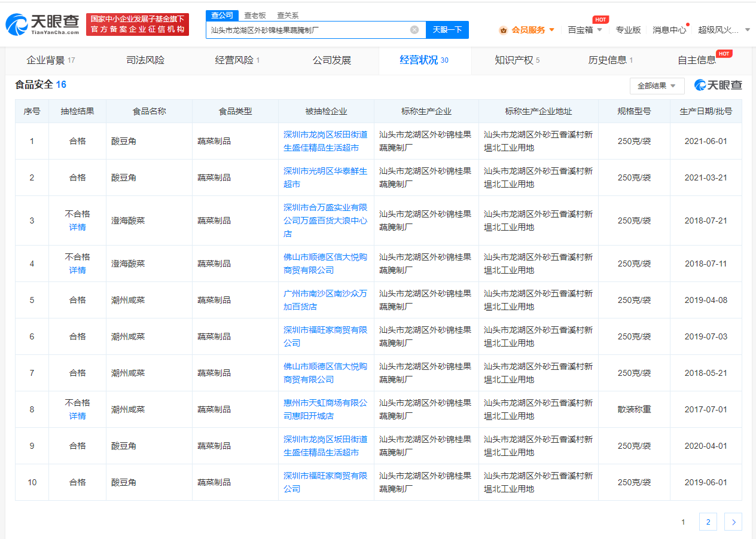
Task: Switch to the 查老板 search tab
Action: click(255, 16)
